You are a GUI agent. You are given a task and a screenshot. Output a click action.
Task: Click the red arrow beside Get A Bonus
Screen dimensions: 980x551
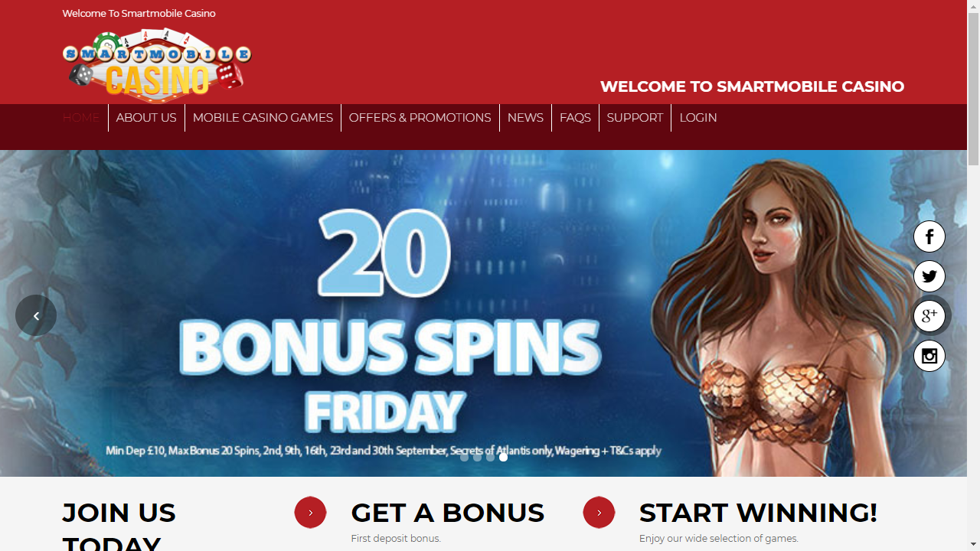[x=310, y=513]
